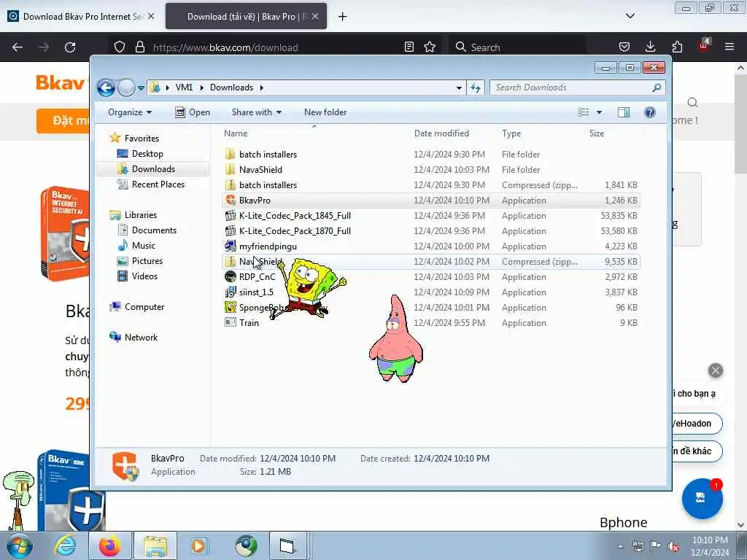Go forward in Explorer window
This screenshot has height=560, width=747.
pos(126,87)
